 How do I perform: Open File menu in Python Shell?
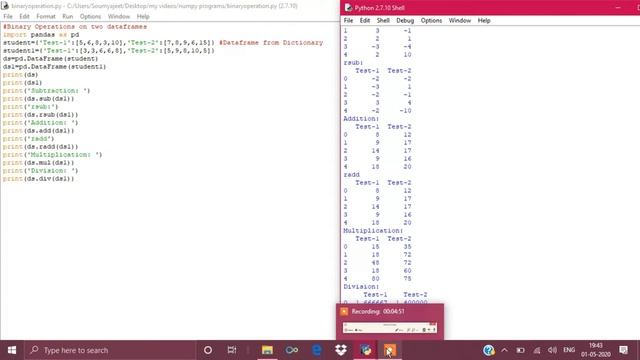click(x=348, y=20)
